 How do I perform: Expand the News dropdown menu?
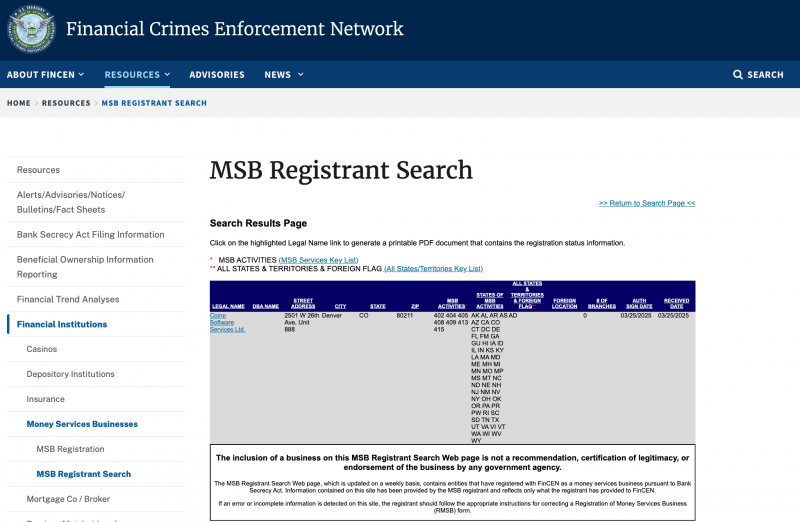tap(282, 75)
